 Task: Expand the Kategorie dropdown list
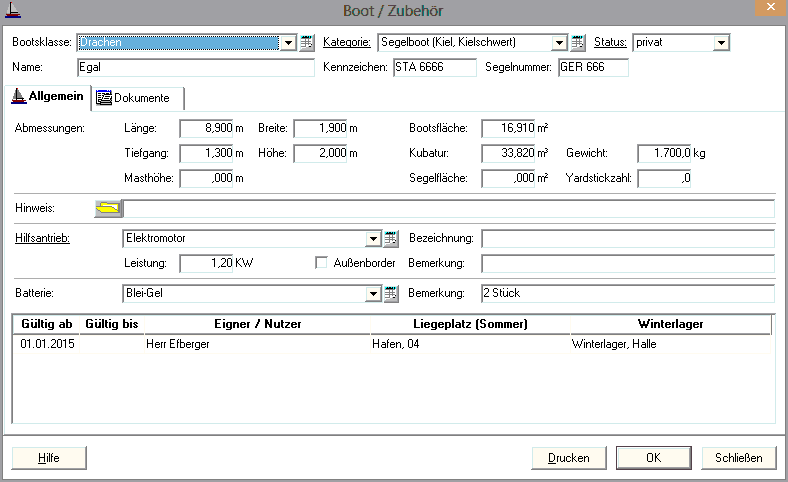[559, 43]
